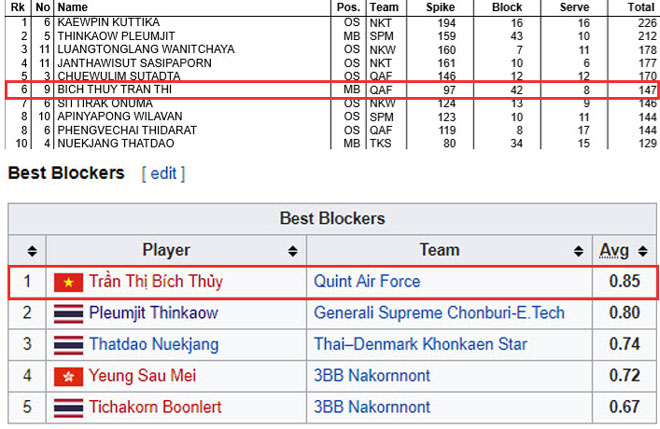Edit the Best Blockers section
This screenshot has height=429, width=660.
click(x=163, y=173)
